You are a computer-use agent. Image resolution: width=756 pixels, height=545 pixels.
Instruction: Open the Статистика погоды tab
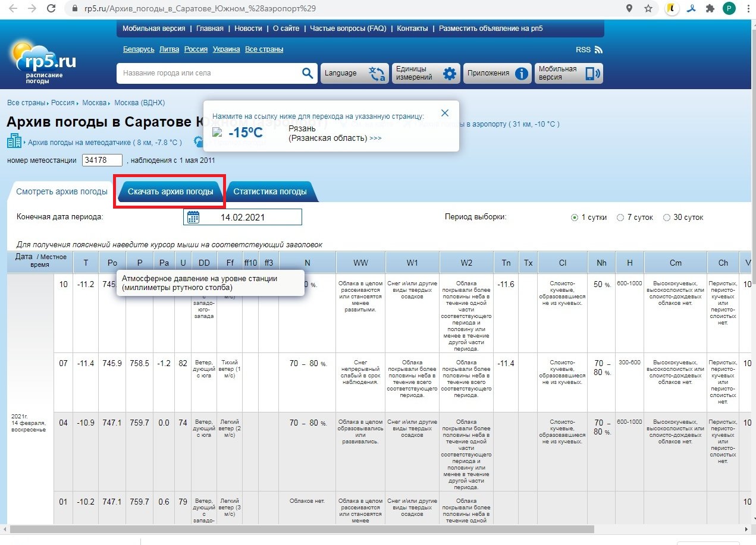(270, 191)
